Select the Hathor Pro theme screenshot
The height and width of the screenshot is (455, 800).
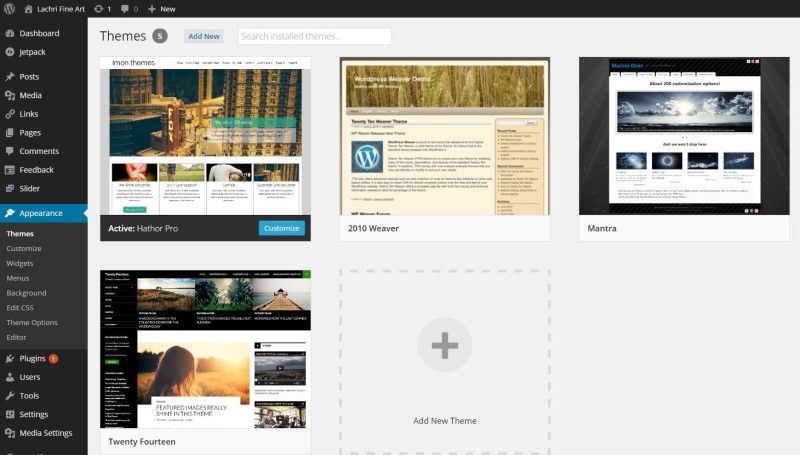pos(205,136)
